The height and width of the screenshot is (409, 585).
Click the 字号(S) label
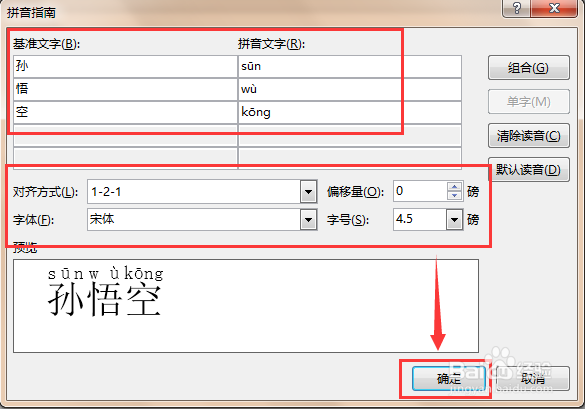[x=348, y=220]
